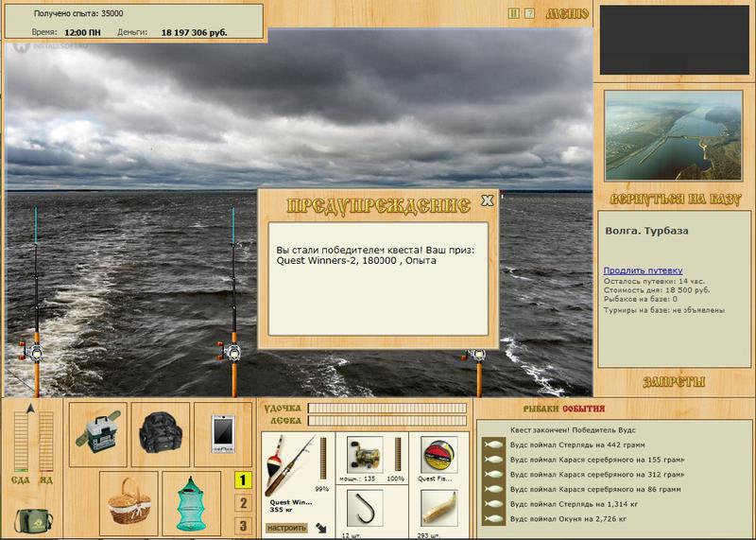
Task: Click the time value 12:00 ПН
Action: (82, 33)
